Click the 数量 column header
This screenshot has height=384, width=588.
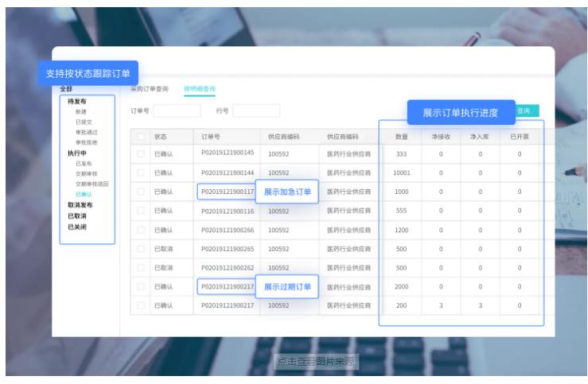401,137
